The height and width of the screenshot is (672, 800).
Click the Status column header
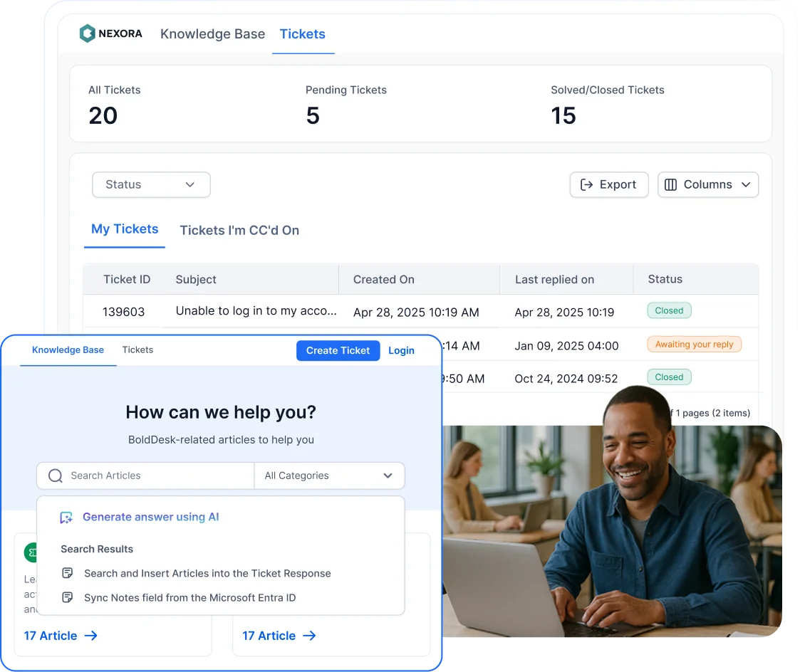665,279
